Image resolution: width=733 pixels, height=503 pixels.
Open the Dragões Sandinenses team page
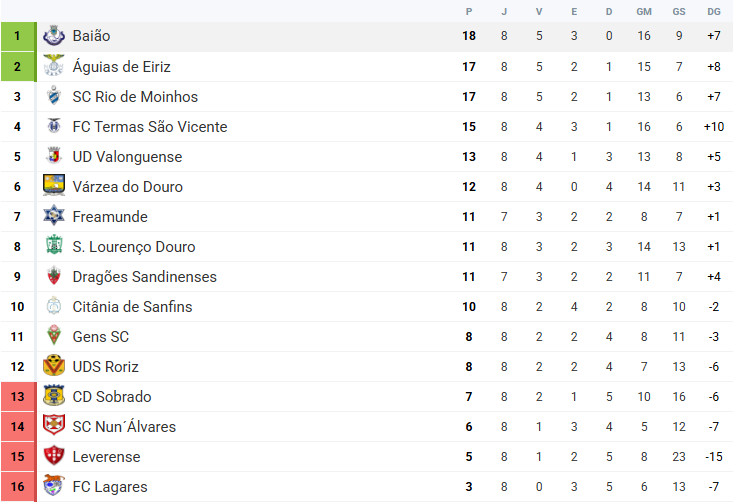pos(144,277)
